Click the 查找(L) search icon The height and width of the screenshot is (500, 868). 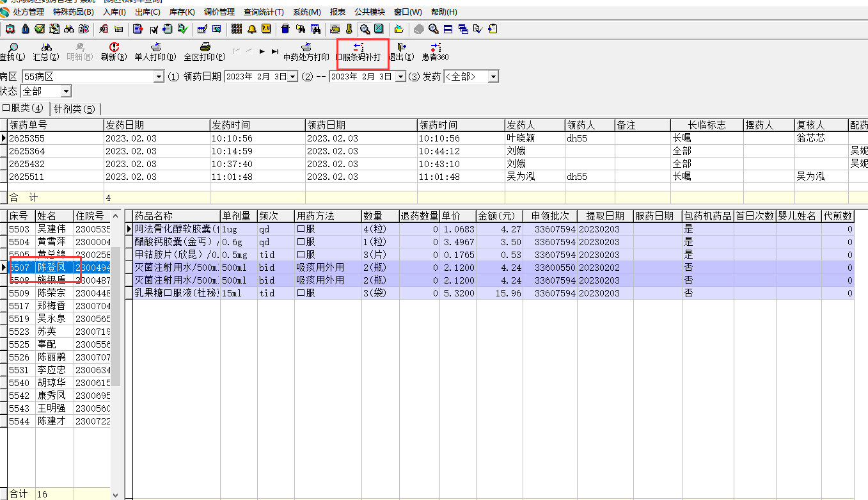pos(12,48)
